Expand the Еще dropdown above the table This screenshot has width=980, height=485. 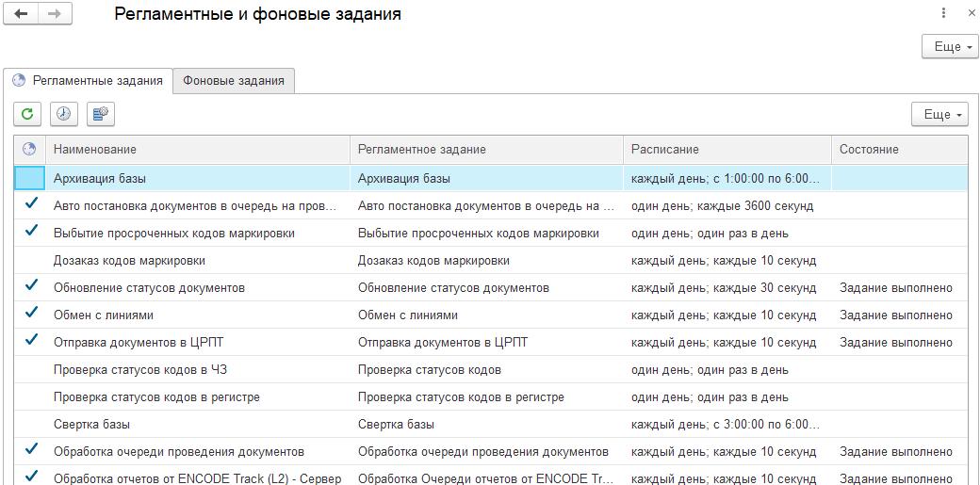coord(939,114)
